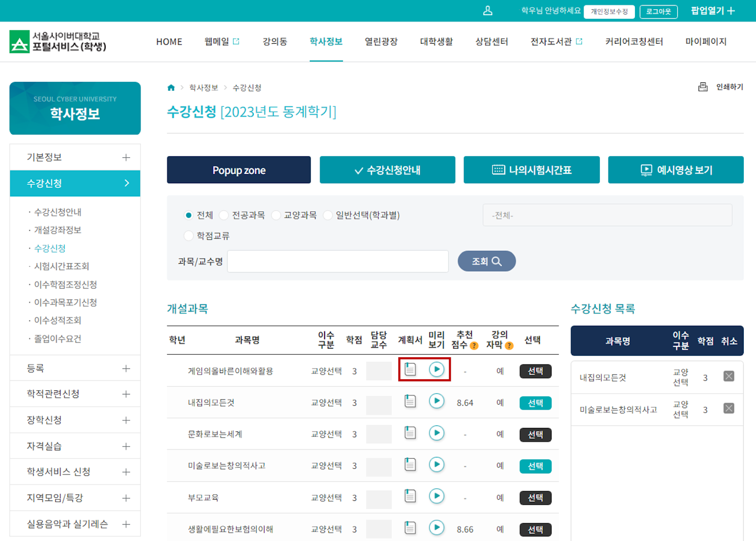This screenshot has width=756, height=541.
Task: Click the 로그아웃 button
Action: (659, 12)
